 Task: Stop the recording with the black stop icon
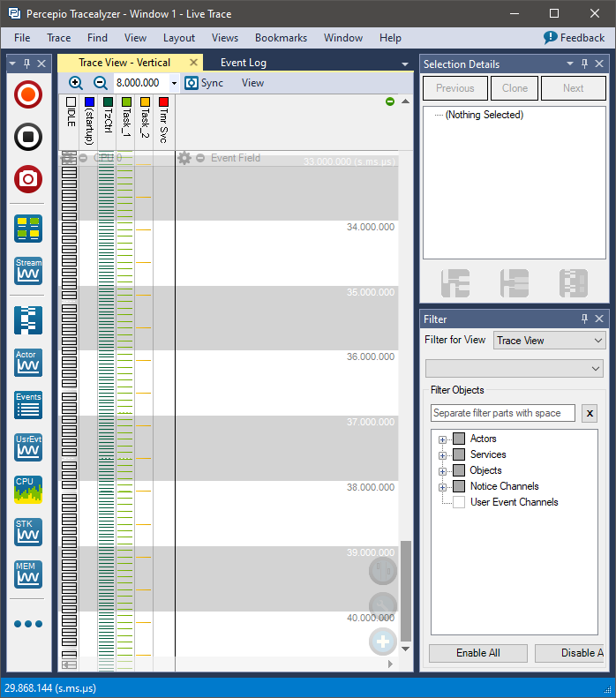28,137
